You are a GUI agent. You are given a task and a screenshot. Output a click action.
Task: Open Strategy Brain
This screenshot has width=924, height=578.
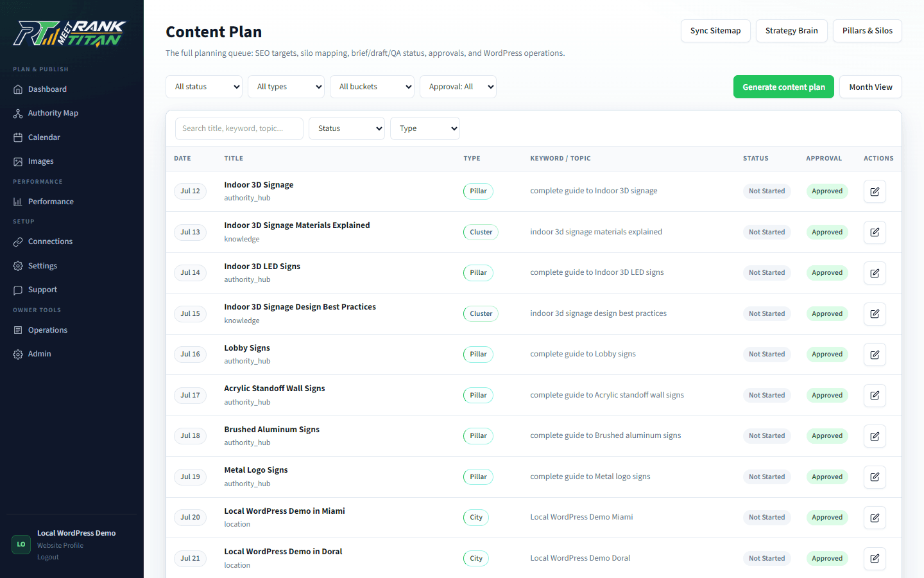point(791,31)
